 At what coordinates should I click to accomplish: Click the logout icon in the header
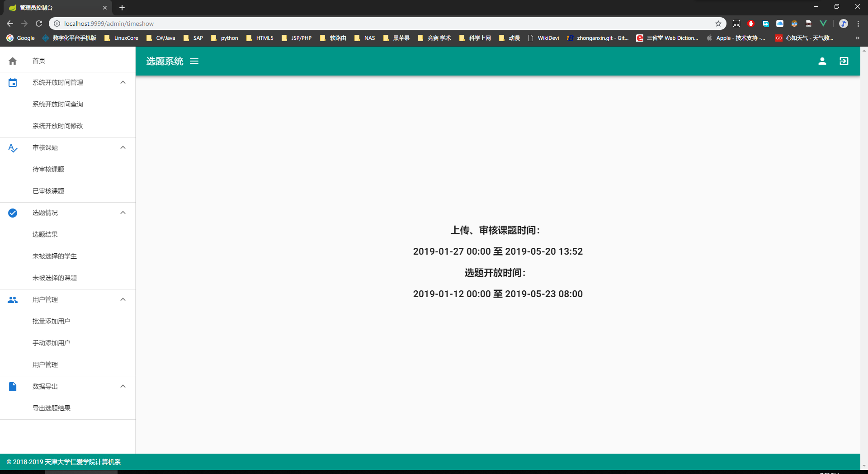844,61
